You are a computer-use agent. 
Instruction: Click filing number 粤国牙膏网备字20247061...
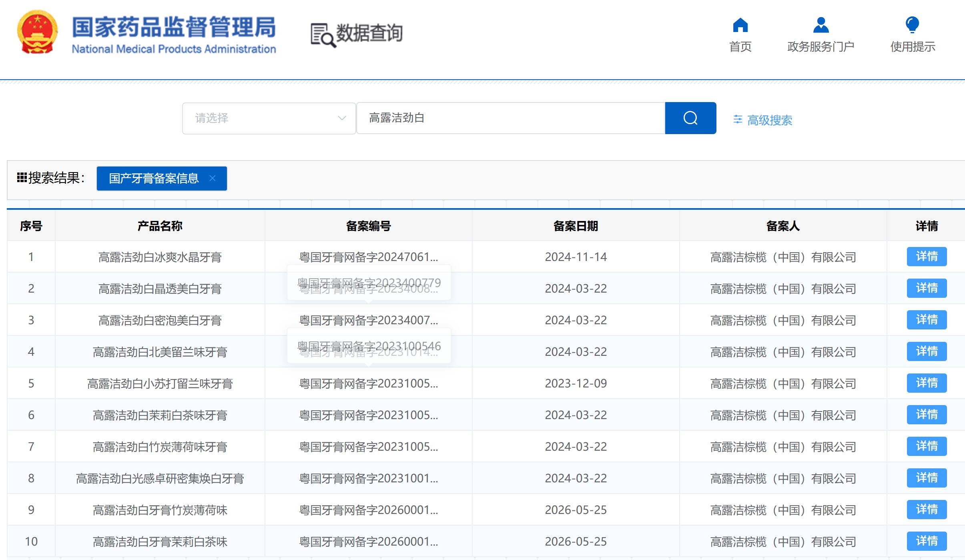[368, 257]
